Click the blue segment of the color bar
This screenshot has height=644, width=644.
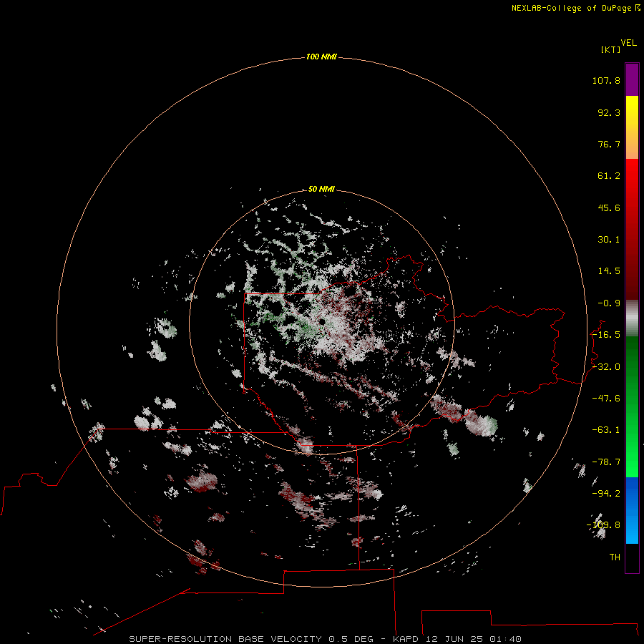[x=632, y=510]
